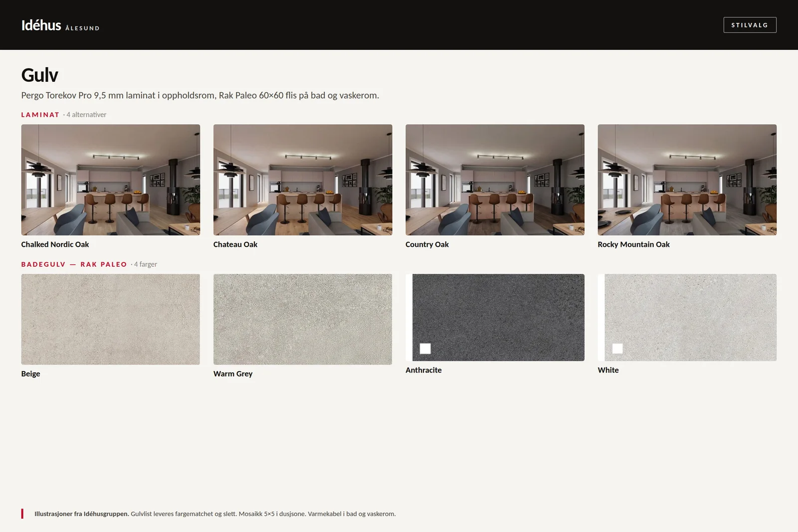The height and width of the screenshot is (532, 798).
Task: Click the Anthracite label text
Action: [423, 370]
